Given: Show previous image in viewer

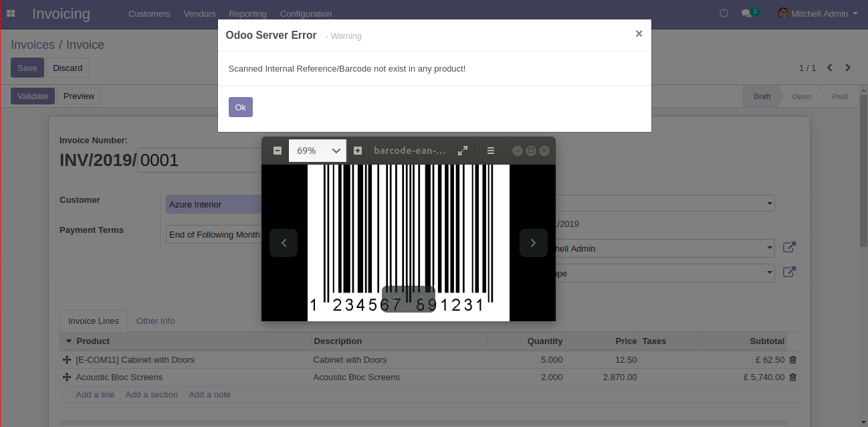Looking at the screenshot, I should click(284, 243).
